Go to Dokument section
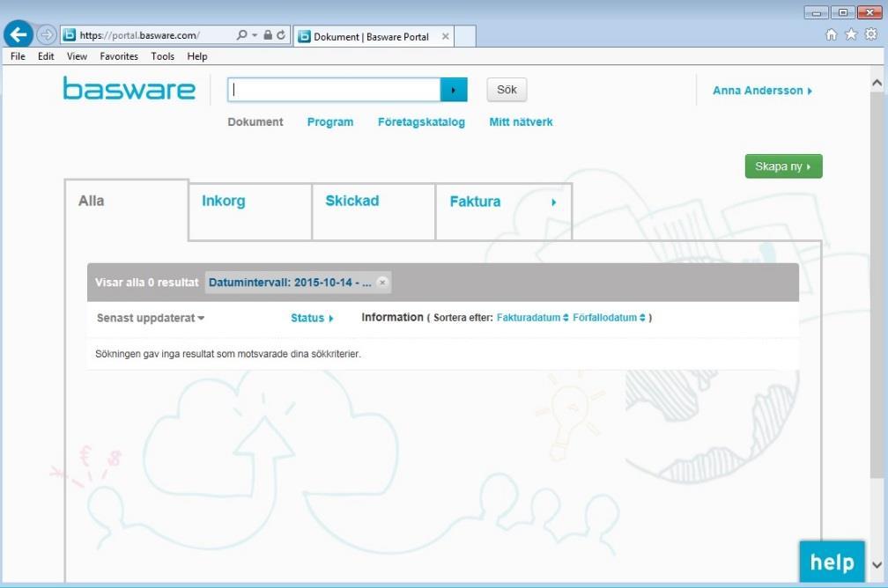The image size is (888, 588). pos(255,121)
